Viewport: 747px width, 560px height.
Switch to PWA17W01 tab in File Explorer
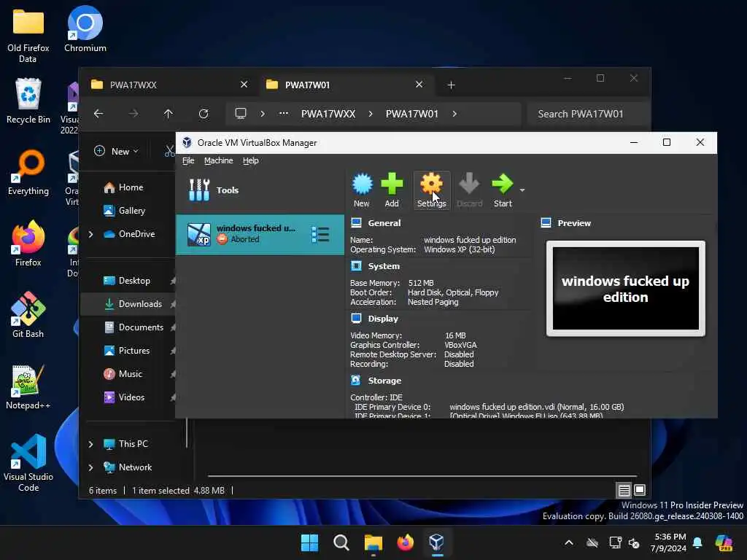click(x=345, y=85)
